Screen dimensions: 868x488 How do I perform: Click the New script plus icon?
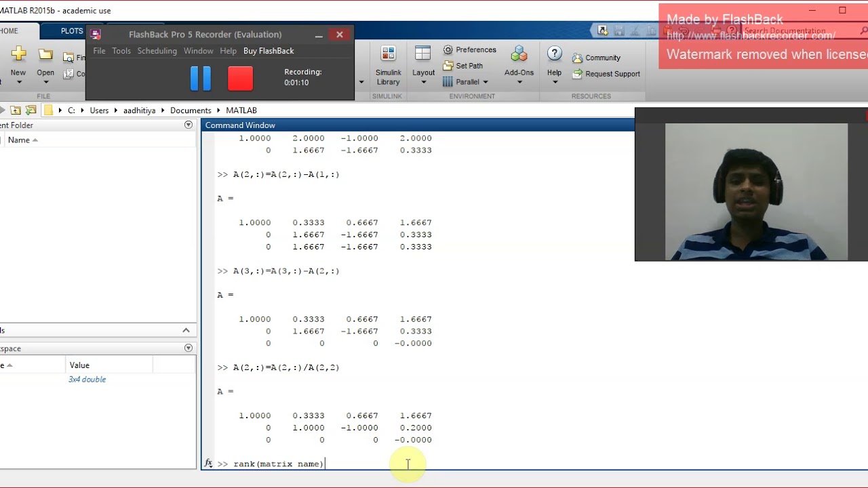pyautogui.click(x=18, y=54)
